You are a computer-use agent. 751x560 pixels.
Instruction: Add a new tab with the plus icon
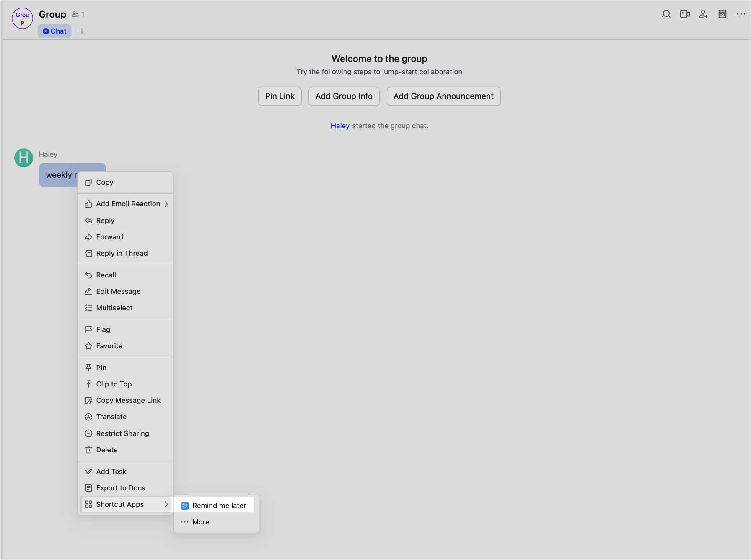(x=82, y=31)
